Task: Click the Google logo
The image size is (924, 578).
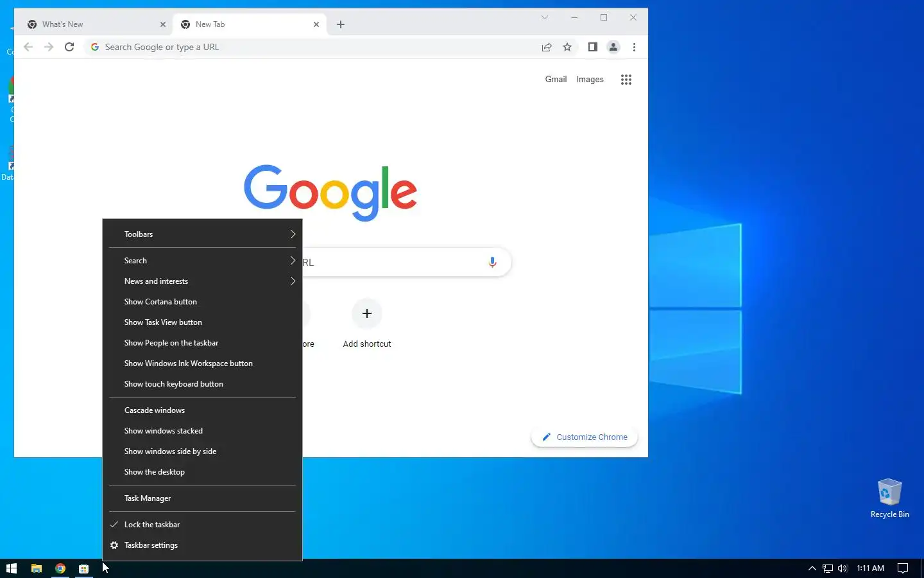Action: point(330,193)
